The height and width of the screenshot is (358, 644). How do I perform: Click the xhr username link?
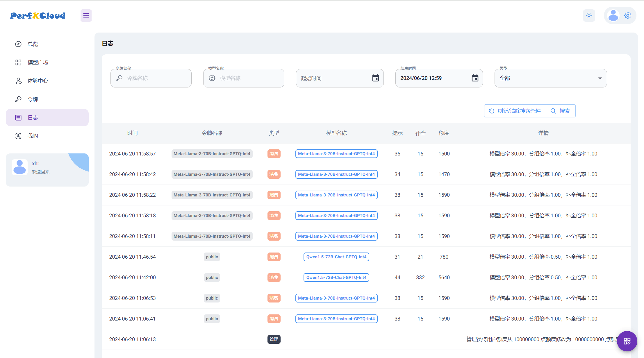pos(35,164)
